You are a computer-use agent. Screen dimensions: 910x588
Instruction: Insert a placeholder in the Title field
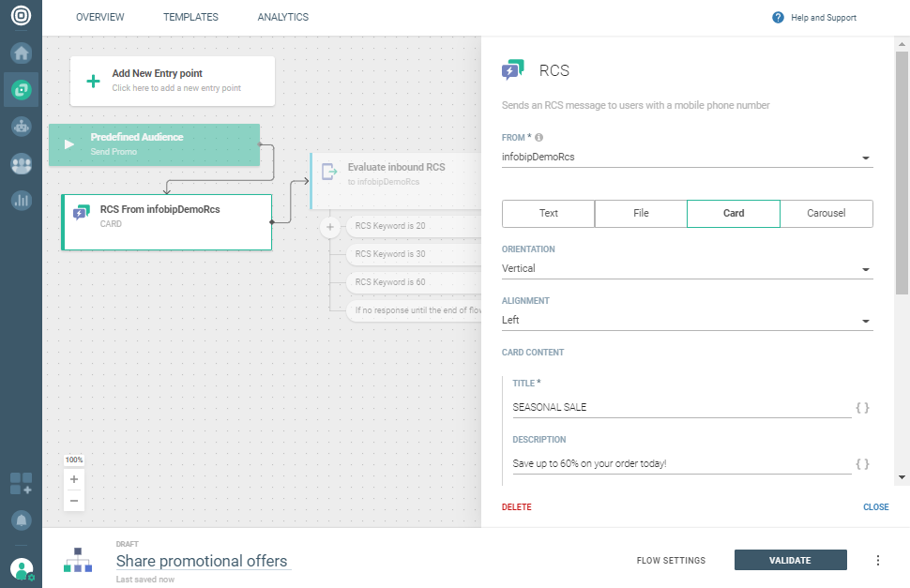[x=862, y=408]
